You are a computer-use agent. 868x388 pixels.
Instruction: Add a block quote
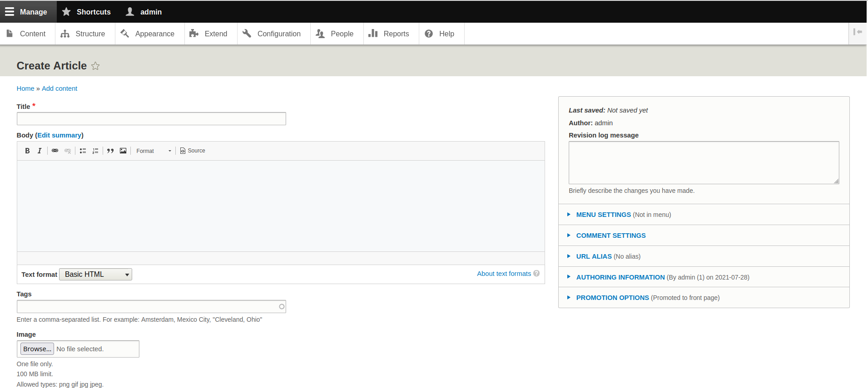tap(110, 151)
